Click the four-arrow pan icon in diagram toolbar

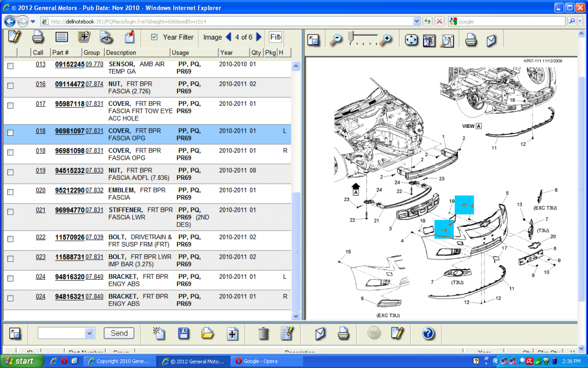tap(412, 40)
